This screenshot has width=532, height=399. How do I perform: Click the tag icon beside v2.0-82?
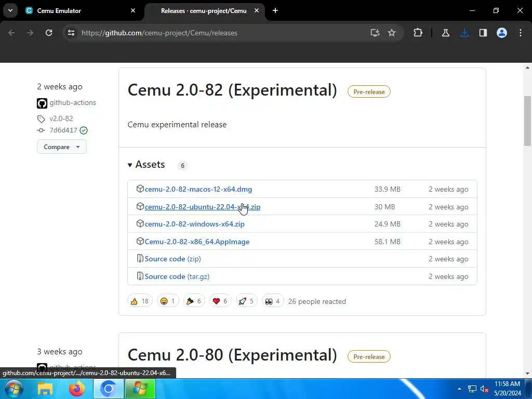click(x=41, y=119)
